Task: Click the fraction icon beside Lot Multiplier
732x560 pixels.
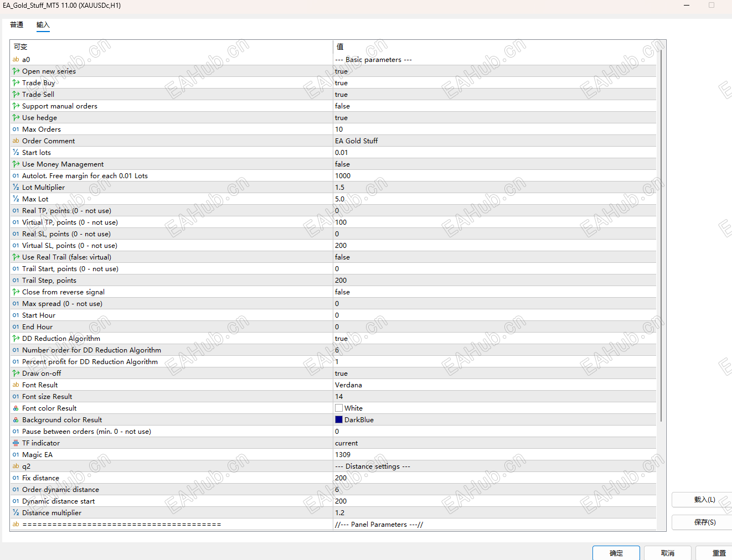Action: click(x=15, y=187)
